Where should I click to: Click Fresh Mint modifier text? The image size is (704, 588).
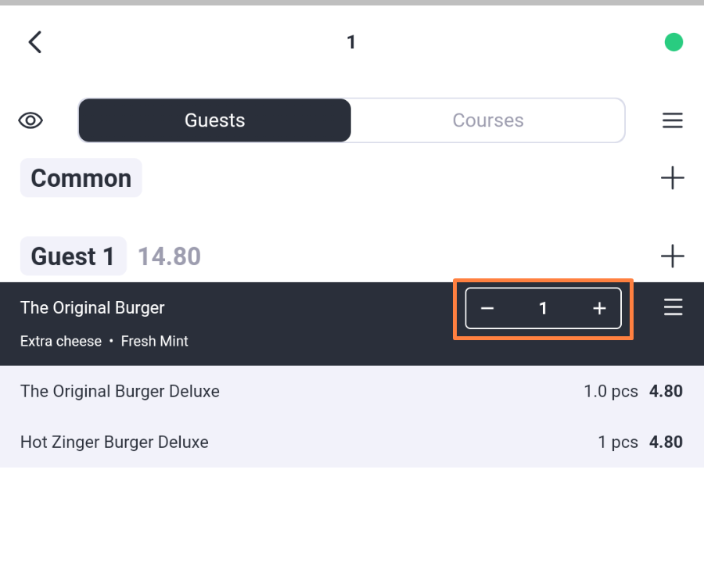[x=154, y=341]
